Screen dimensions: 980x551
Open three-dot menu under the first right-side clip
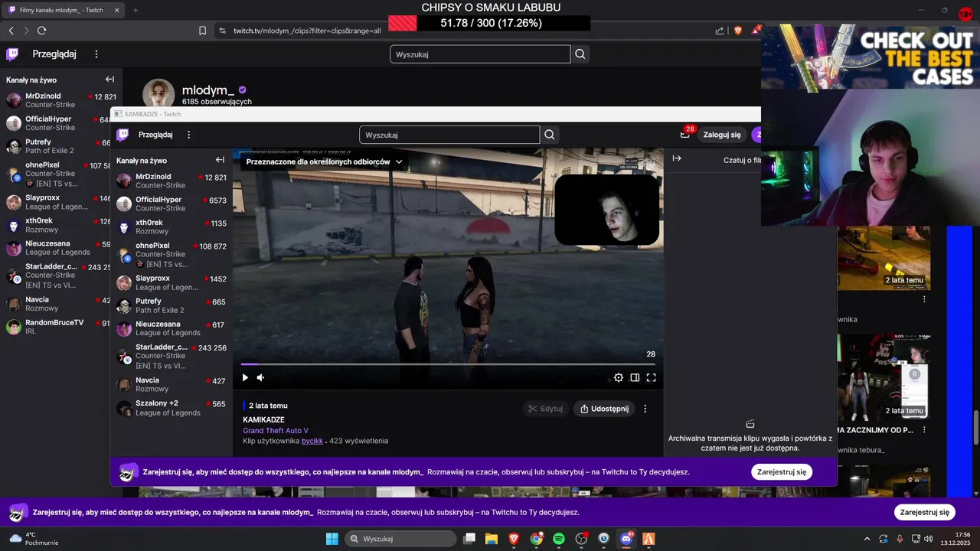(924, 299)
